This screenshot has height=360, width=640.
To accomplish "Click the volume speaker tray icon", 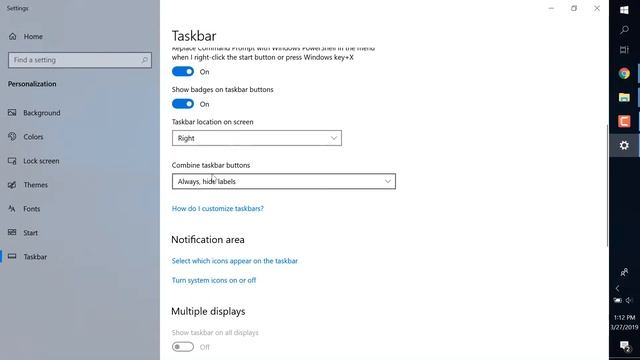I will [x=629, y=300].
